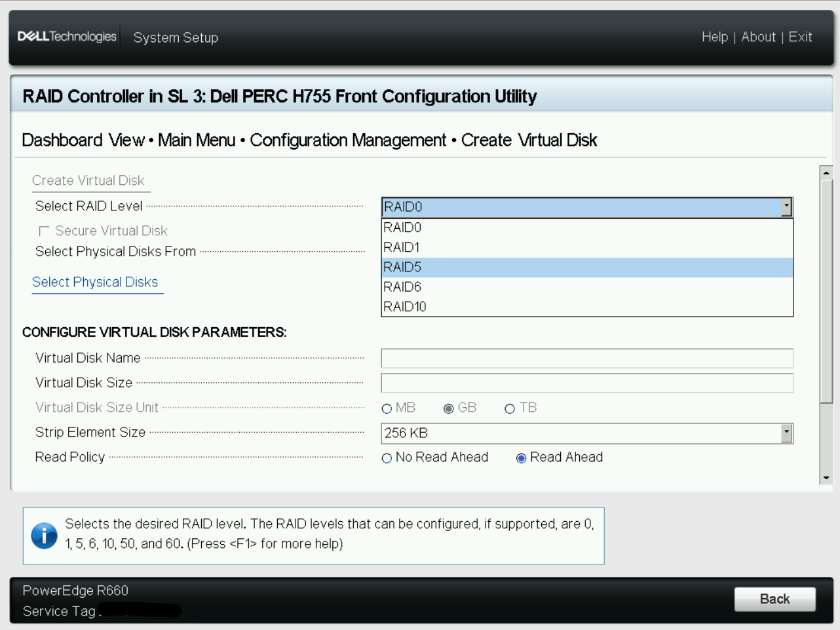840x630 pixels.
Task: Click the Select RAID Level label
Action: click(x=88, y=207)
